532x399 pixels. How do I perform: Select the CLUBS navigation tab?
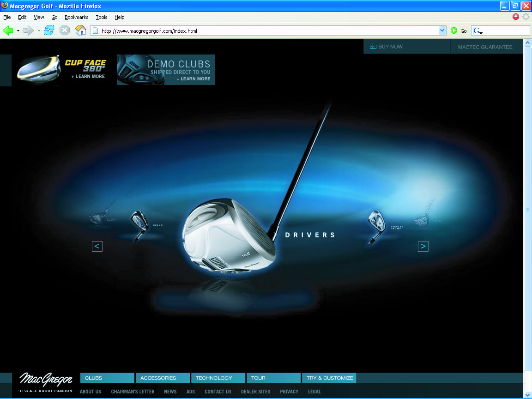point(107,378)
